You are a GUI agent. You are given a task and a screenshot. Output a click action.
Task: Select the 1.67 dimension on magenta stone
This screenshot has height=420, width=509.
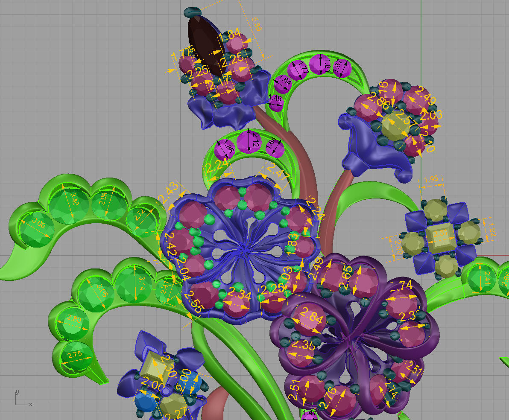tap(338, 66)
